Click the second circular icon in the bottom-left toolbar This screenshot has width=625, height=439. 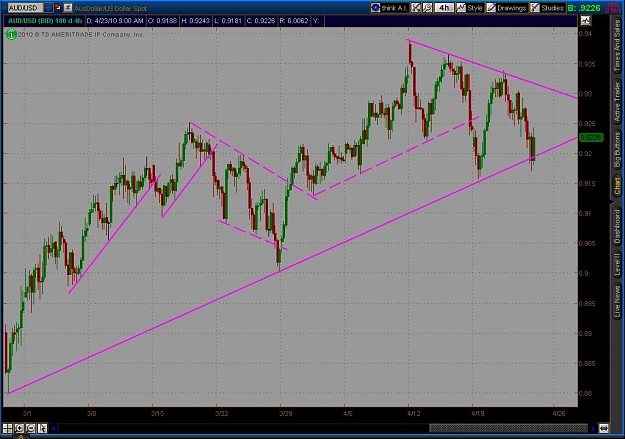[x=19, y=428]
